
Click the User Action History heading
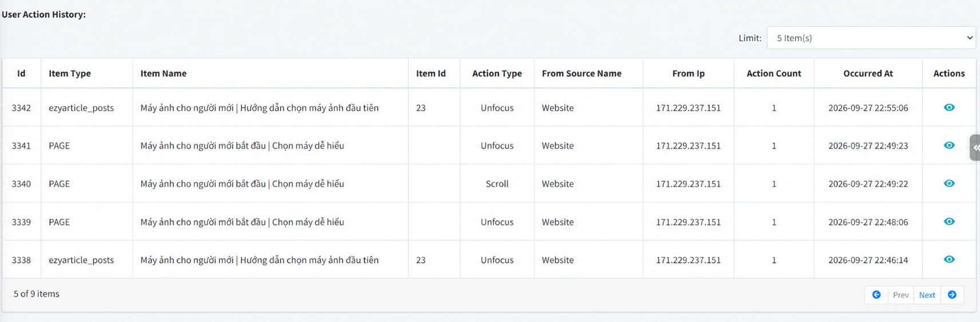44,14
